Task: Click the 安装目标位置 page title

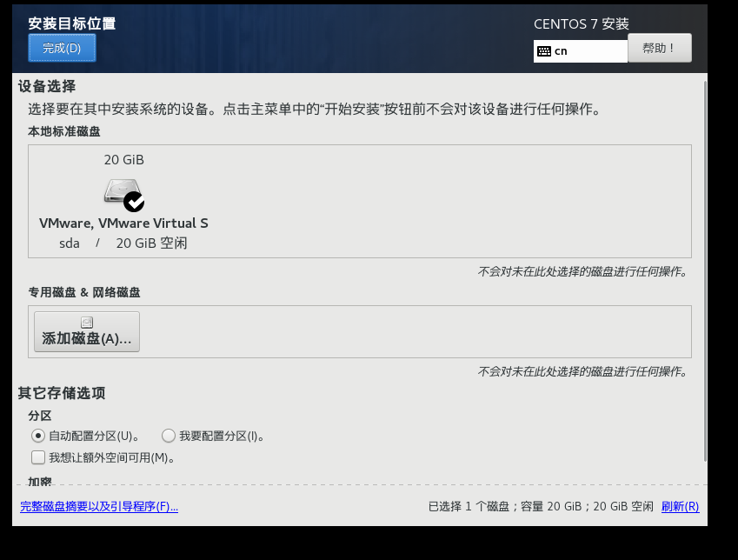Action: tap(71, 23)
